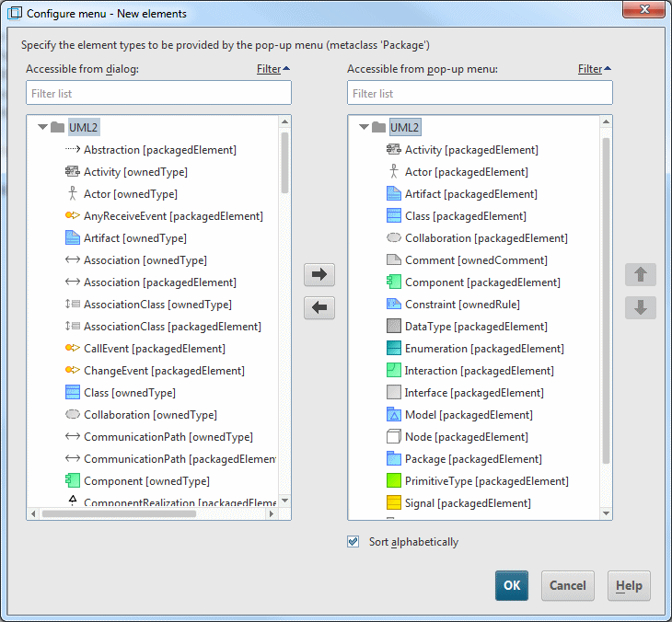This screenshot has height=622, width=672.
Task: Select CommunicationPath [packagedElement] row
Action: [x=180, y=459]
